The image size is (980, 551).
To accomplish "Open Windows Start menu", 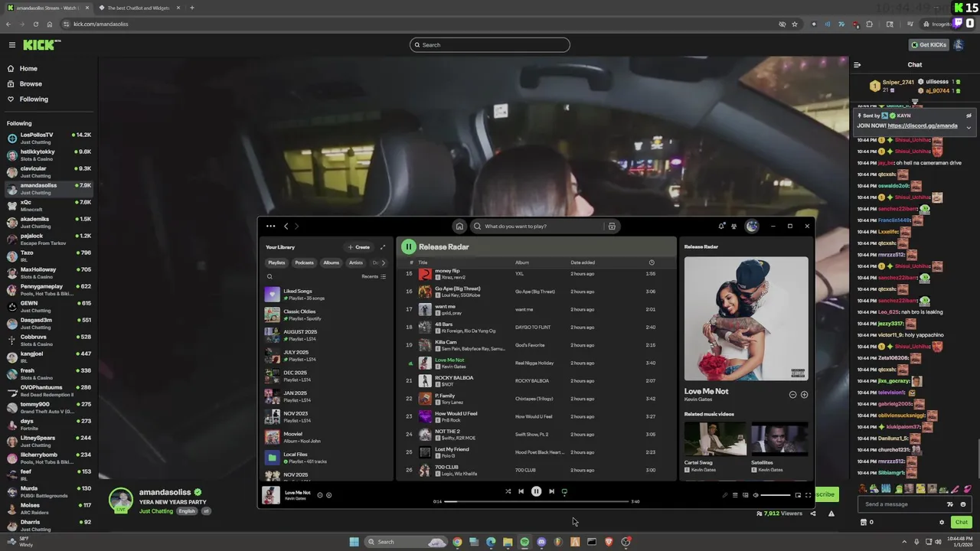I will (x=354, y=542).
